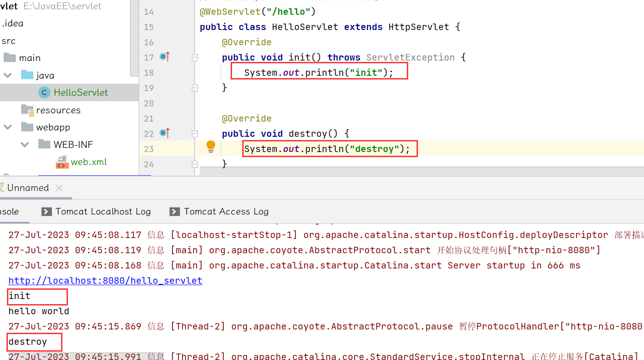
Task: Click the println("init") statement
Action: pos(319,73)
